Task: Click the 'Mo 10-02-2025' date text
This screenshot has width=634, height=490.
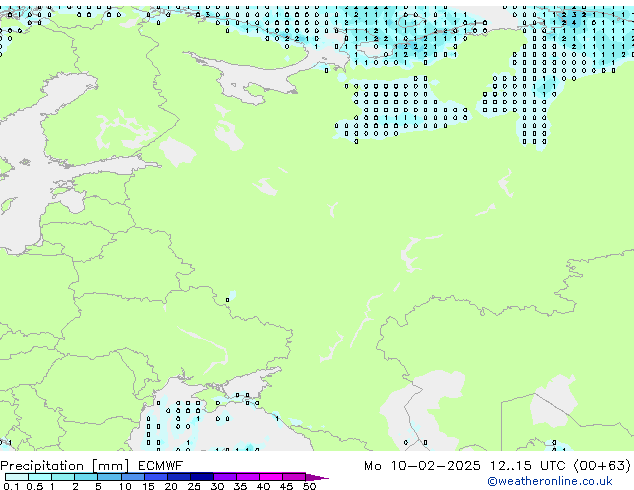Action: click(422, 466)
